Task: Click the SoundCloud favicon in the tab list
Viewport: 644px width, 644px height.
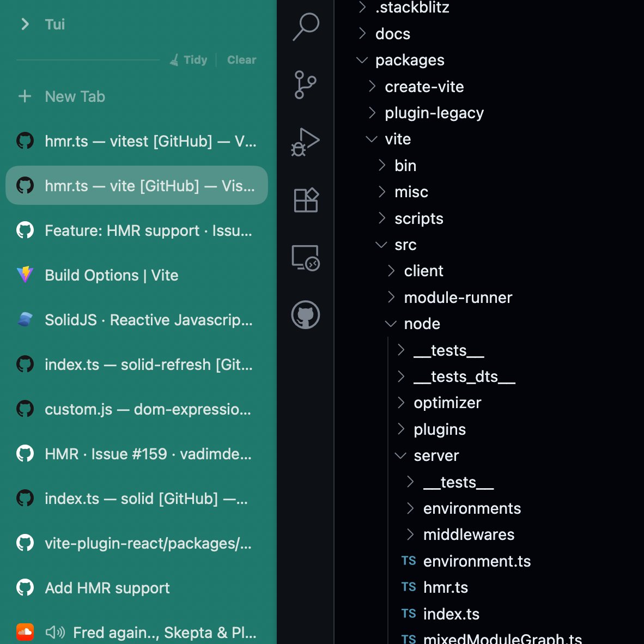Action: point(25,632)
